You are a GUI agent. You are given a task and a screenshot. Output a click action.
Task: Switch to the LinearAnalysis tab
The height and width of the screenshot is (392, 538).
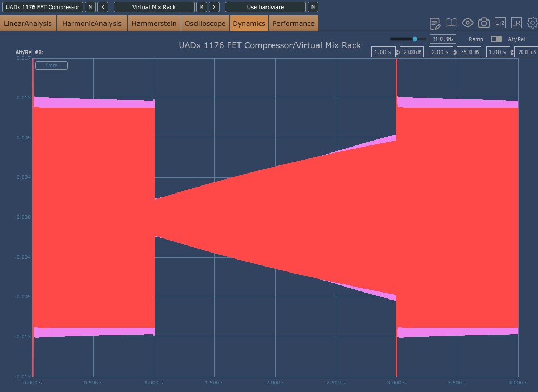pyautogui.click(x=28, y=23)
